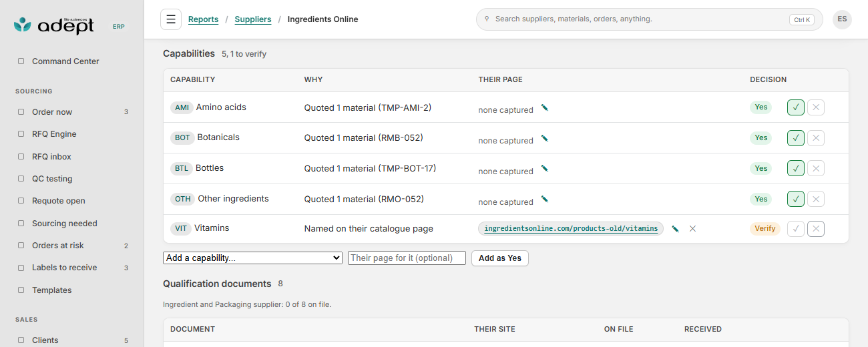Image resolution: width=868 pixels, height=347 pixels.
Task: Open the Reports breadcrumb
Action: [x=203, y=19]
